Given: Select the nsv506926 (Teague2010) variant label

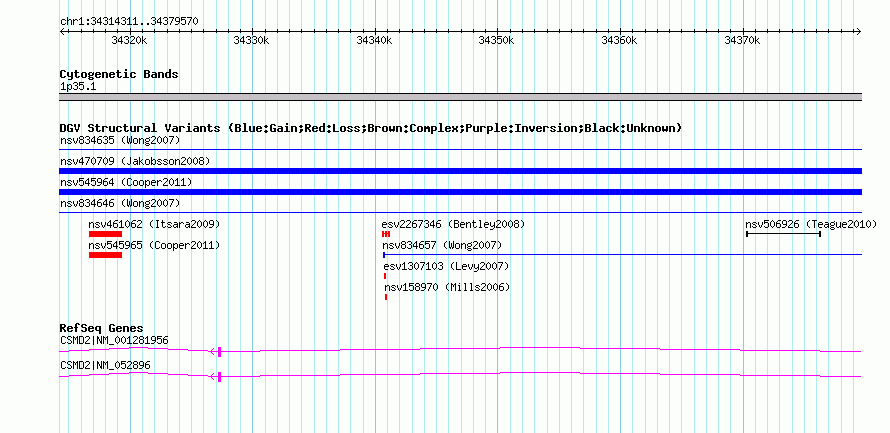Looking at the screenshot, I should (811, 224).
